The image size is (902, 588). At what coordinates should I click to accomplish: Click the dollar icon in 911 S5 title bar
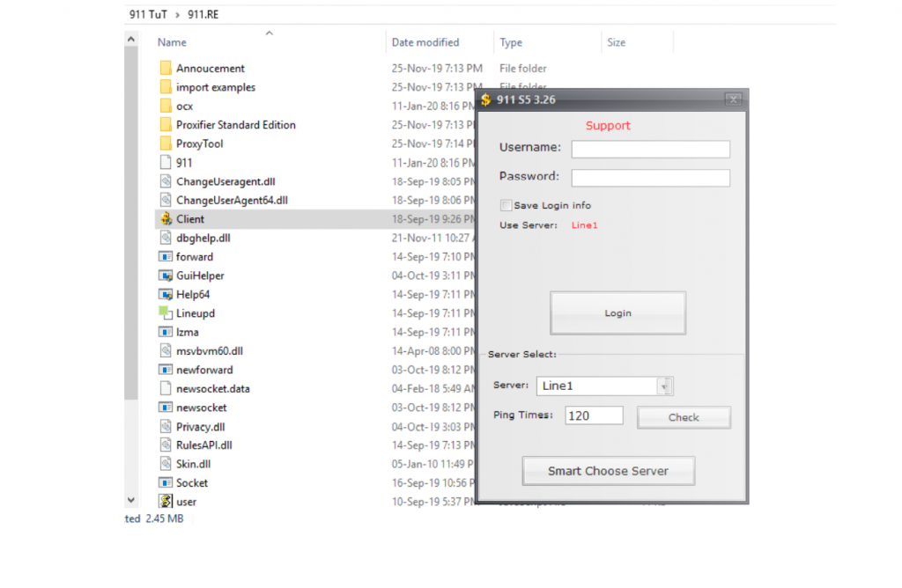(x=486, y=99)
